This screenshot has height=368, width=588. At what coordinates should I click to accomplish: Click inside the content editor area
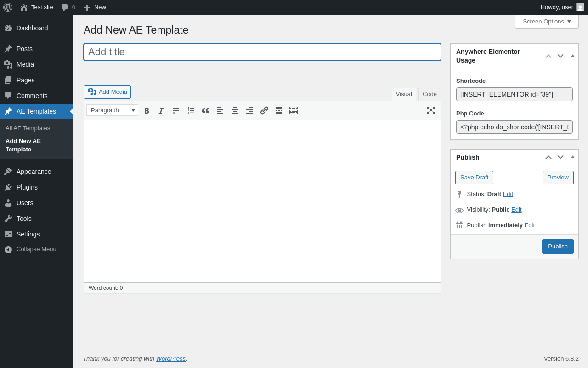click(x=262, y=201)
